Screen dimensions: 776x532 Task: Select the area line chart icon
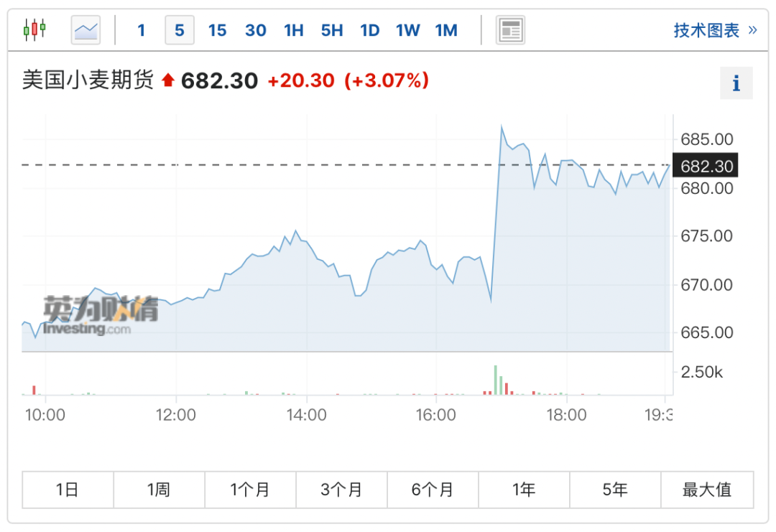pyautogui.click(x=86, y=30)
